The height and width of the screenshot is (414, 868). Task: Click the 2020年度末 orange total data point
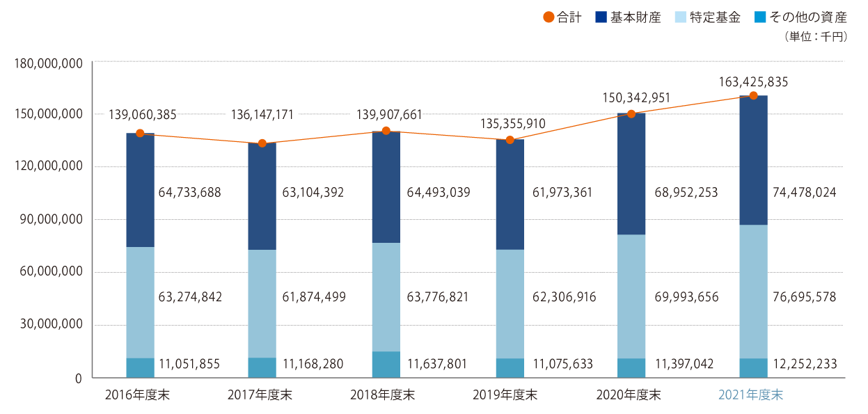631,114
